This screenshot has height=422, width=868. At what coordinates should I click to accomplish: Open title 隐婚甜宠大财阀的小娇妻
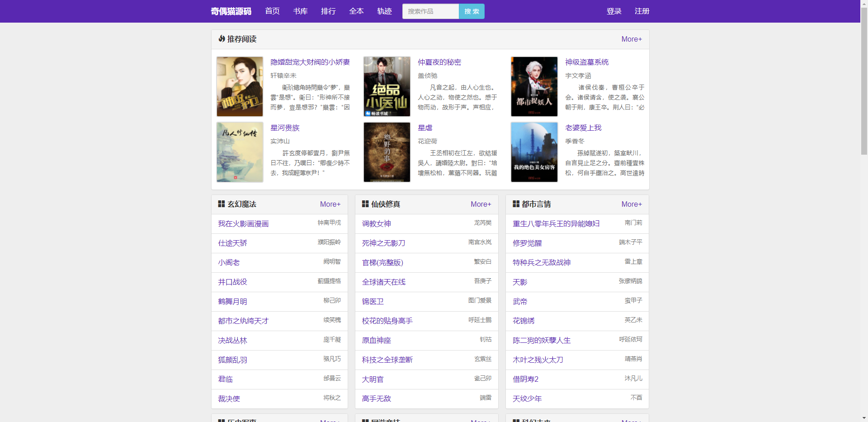(x=310, y=62)
